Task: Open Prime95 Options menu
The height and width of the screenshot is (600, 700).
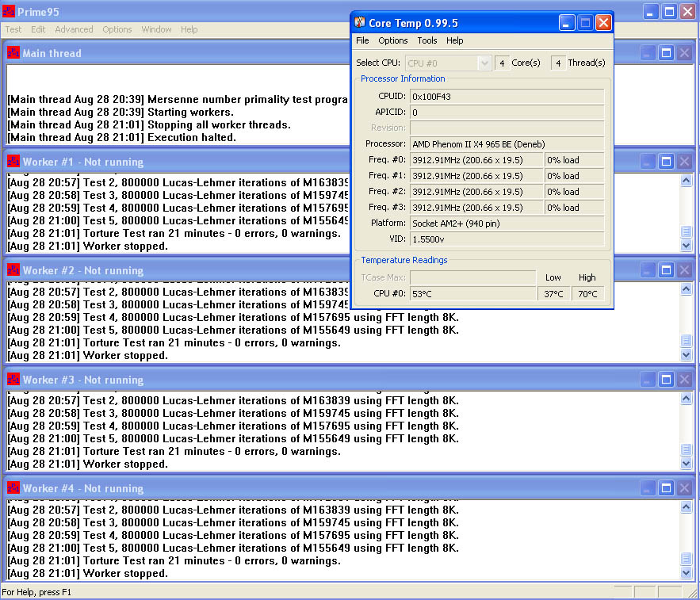Action: click(x=117, y=29)
